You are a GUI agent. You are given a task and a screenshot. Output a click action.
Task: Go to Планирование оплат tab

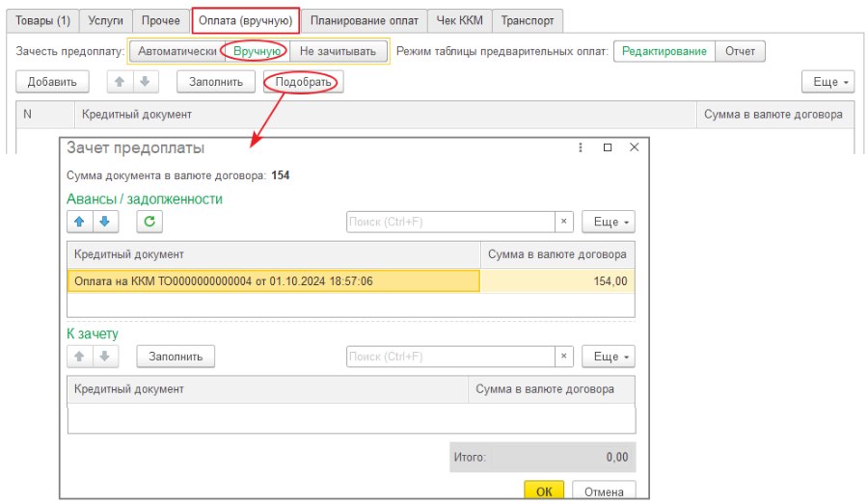365,20
